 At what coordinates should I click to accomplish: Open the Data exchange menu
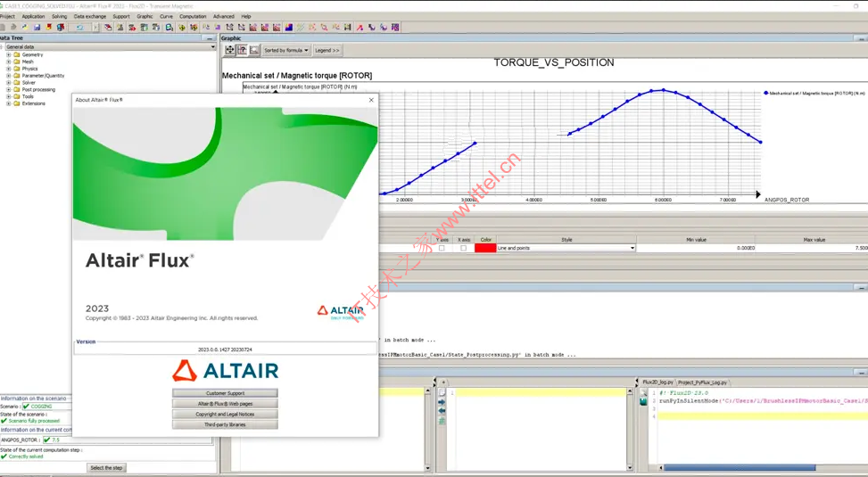(x=90, y=16)
